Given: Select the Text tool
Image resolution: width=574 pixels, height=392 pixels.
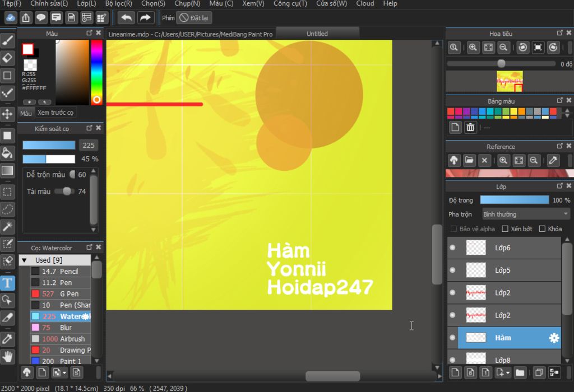Looking at the screenshot, I should (x=7, y=283).
